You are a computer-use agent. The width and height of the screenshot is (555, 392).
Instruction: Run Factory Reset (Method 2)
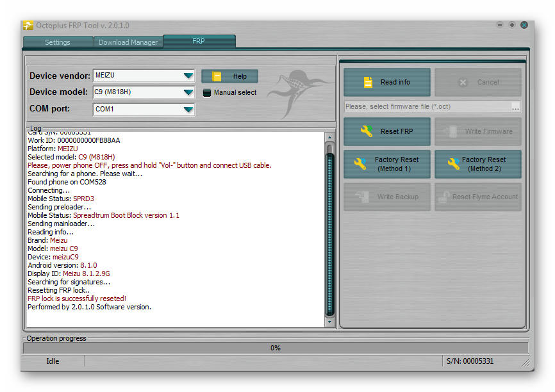[x=478, y=164]
